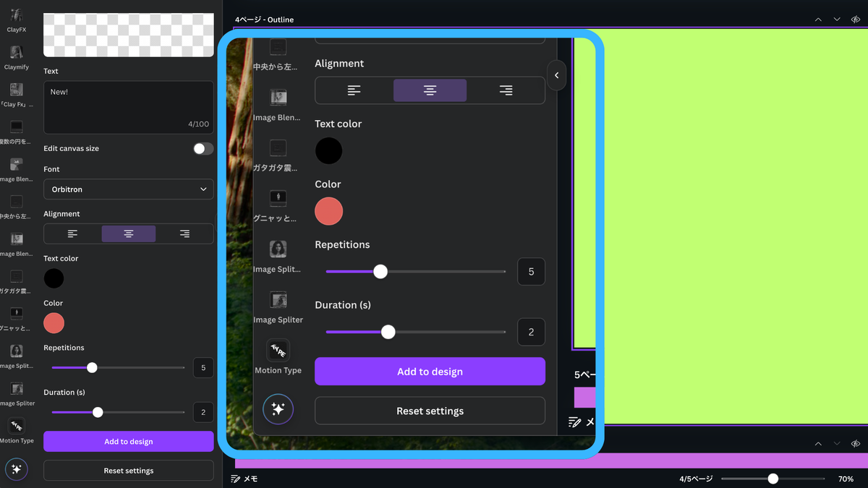Toggle the Edit canvas size switch
The image size is (868, 488).
(x=203, y=148)
